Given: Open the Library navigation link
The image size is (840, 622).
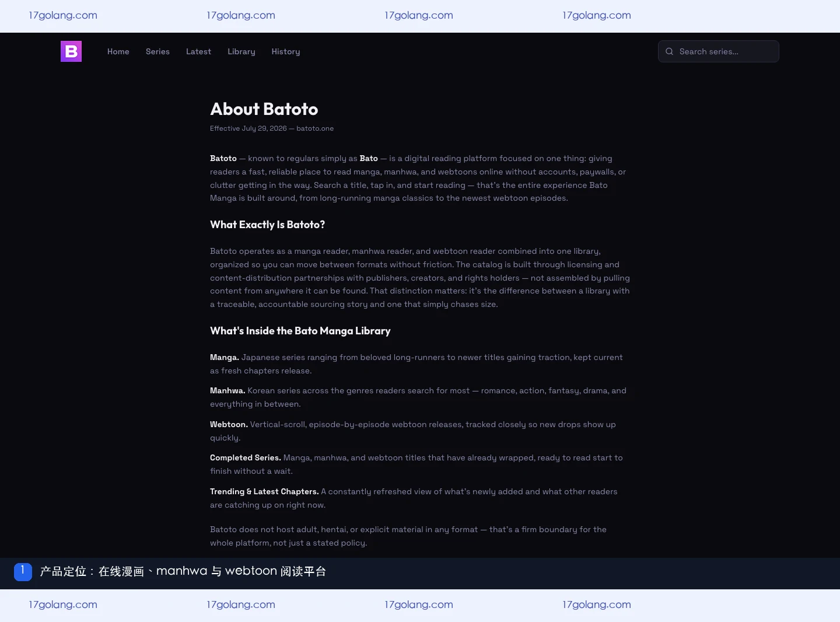Looking at the screenshot, I should pyautogui.click(x=242, y=51).
